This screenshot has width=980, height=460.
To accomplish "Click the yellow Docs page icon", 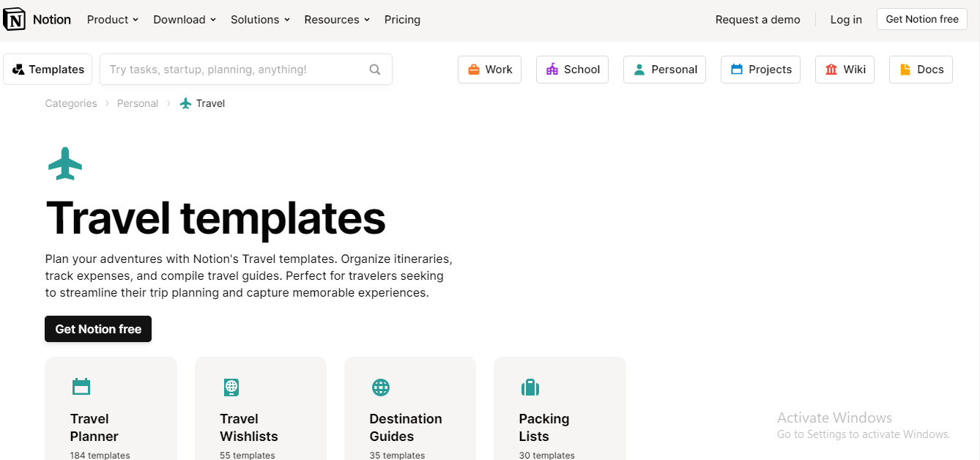I will pos(905,70).
